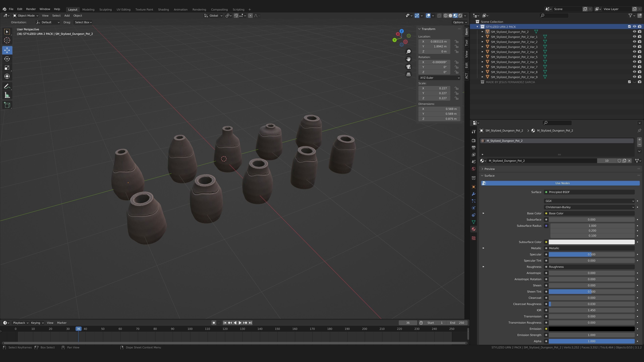Viewport: 644px width, 362px height.
Task: Click the Zoom view magnifier icon
Action: pyautogui.click(x=409, y=51)
